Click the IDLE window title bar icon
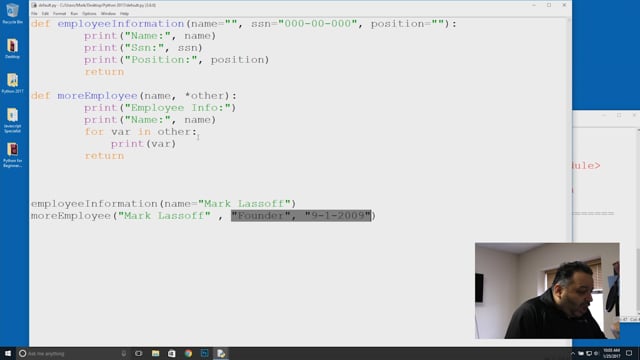The image size is (640, 360). click(x=34, y=5)
